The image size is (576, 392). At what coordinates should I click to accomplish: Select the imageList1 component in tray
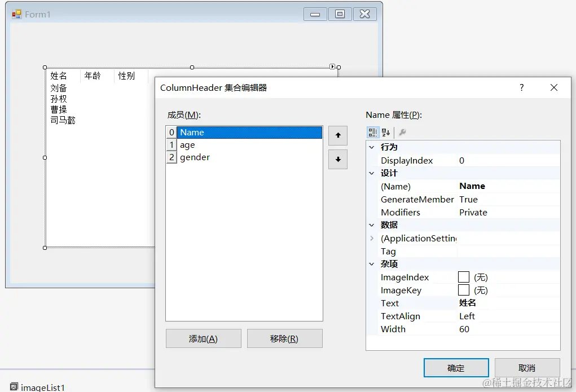tap(38, 387)
